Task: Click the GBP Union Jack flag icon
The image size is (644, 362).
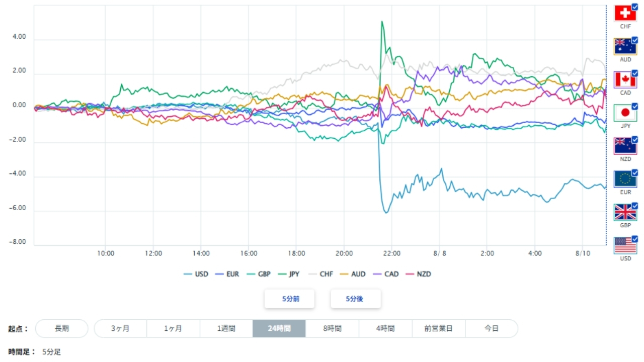Action: [x=625, y=212]
